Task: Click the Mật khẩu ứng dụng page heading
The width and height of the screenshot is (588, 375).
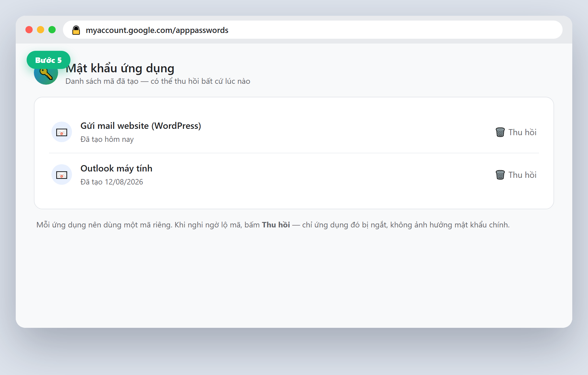Action: 120,68
